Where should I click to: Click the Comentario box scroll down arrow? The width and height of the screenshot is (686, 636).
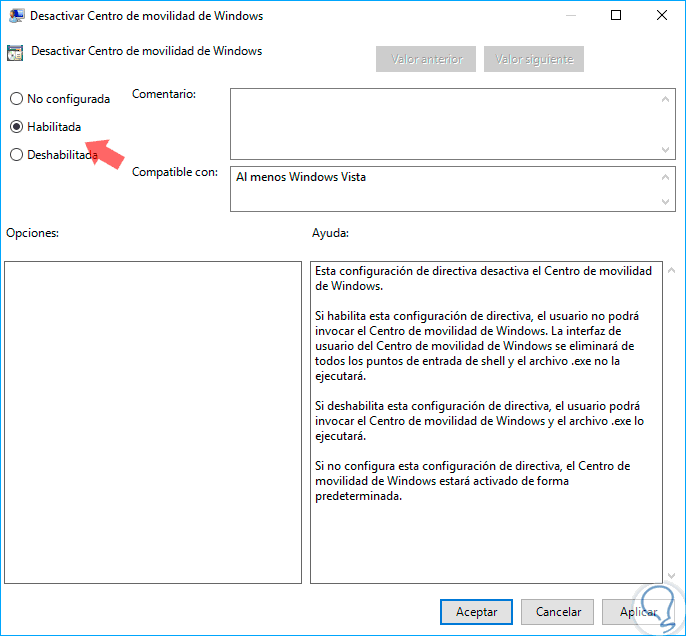(665, 150)
